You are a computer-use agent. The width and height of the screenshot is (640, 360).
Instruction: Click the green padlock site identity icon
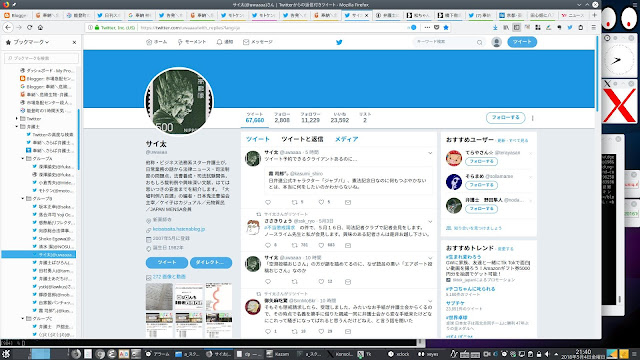pos(97,27)
